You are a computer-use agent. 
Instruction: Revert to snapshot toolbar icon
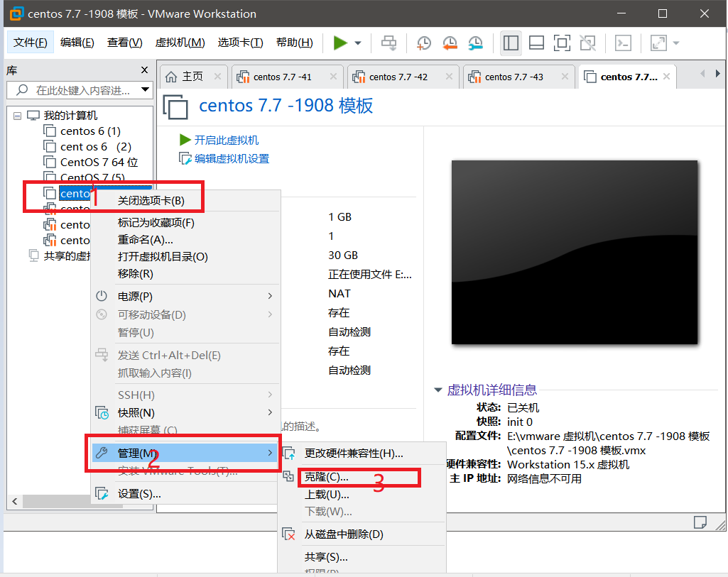450,43
